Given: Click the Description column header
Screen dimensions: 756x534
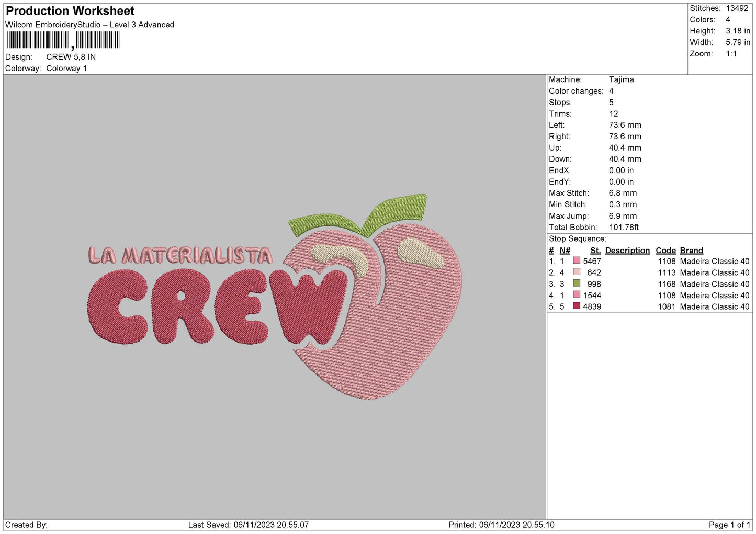Looking at the screenshot, I should pyautogui.click(x=627, y=251).
